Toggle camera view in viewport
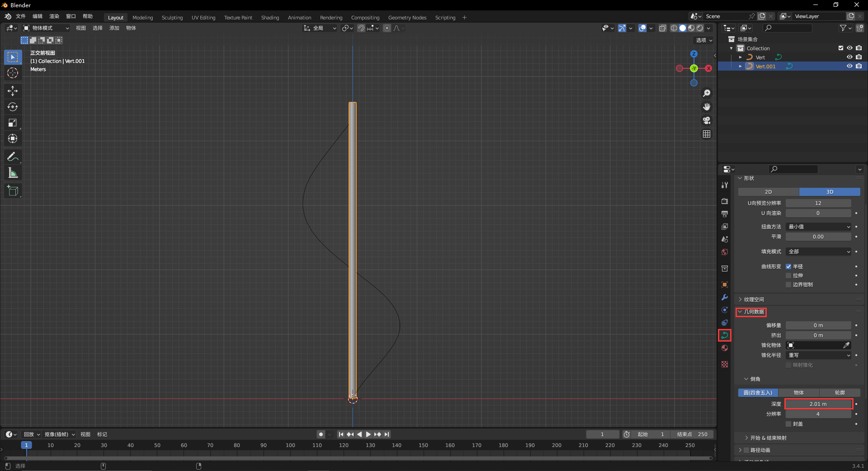Image resolution: width=868 pixels, height=471 pixels. click(x=707, y=120)
